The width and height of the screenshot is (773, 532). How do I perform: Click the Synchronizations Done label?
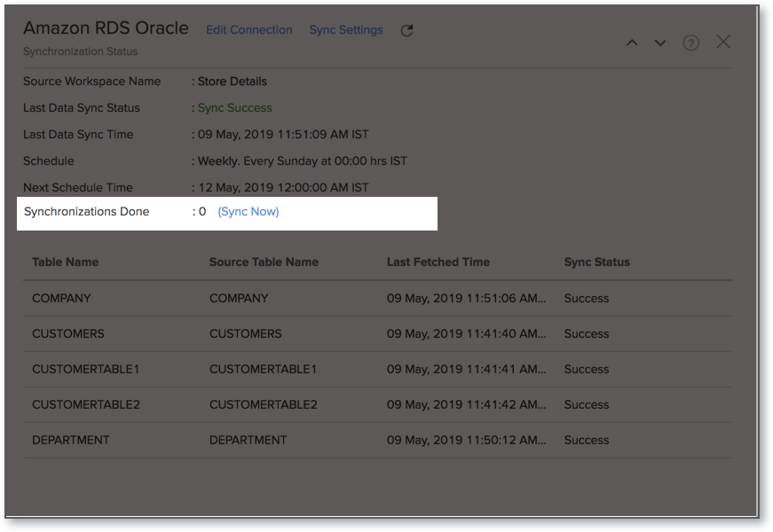tap(87, 212)
